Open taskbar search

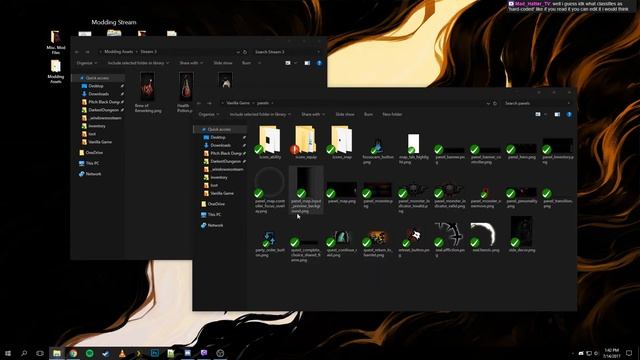point(24,353)
